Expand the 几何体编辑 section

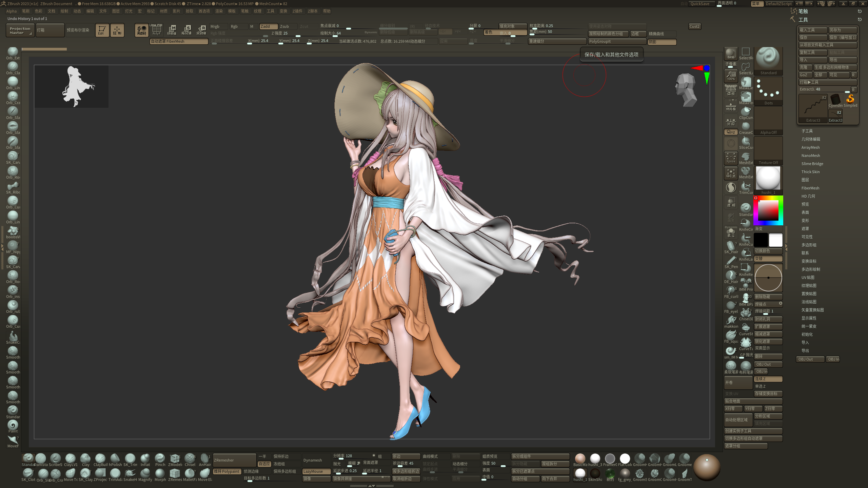pyautogui.click(x=810, y=139)
